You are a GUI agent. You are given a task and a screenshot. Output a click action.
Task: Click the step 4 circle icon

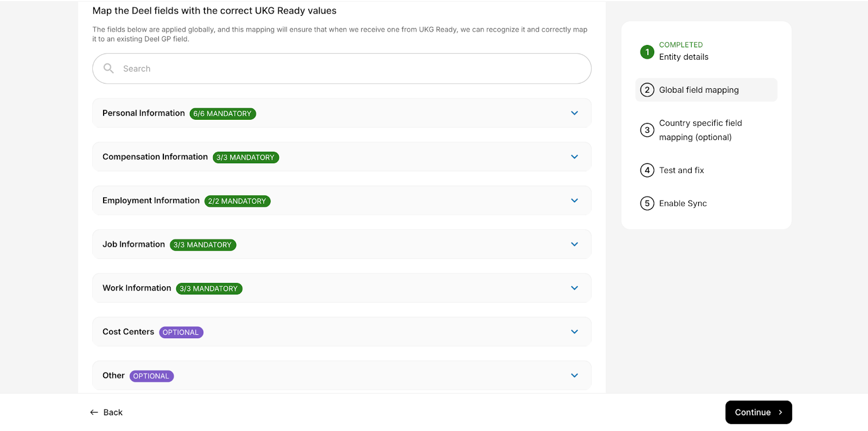tap(647, 170)
